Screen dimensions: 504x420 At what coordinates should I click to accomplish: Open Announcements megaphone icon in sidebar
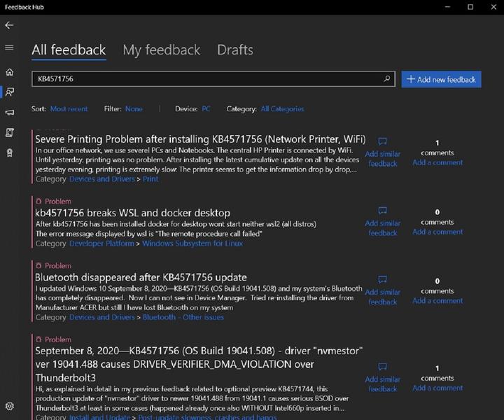point(9,112)
